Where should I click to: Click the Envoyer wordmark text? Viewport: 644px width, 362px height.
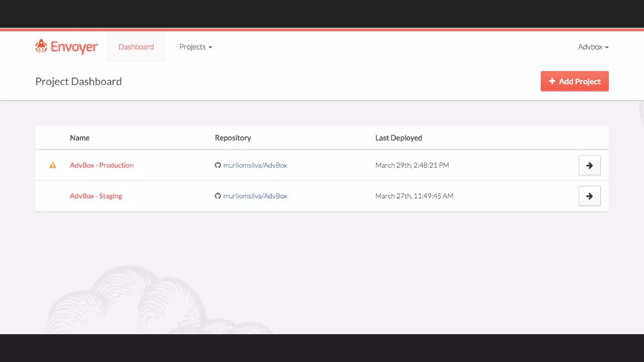pos(74,47)
